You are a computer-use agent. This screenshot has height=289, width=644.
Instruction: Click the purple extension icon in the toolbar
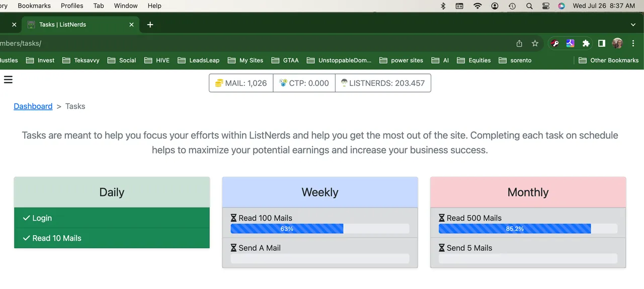coord(570,44)
